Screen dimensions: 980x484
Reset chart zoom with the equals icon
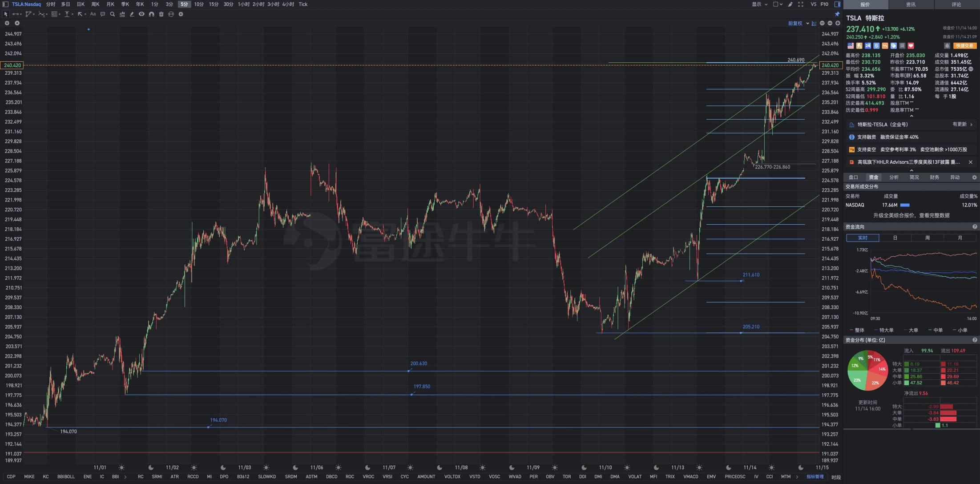point(822,23)
